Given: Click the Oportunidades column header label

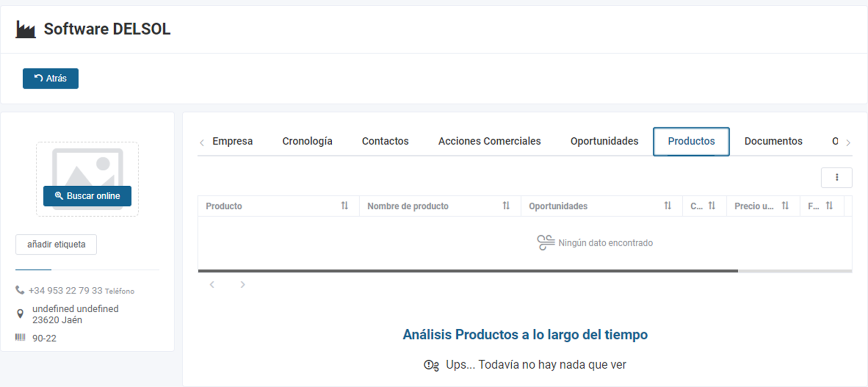Looking at the screenshot, I should (558, 206).
